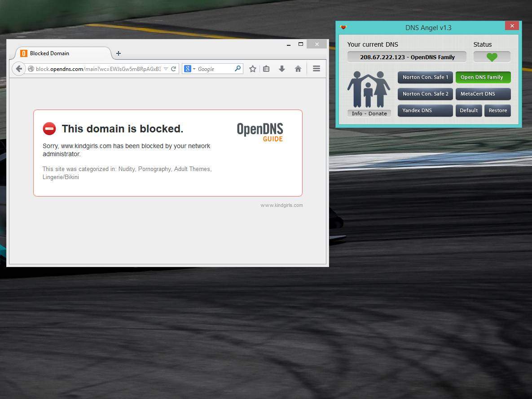Click the Info - Donate button
The image size is (532, 399).
click(369, 114)
